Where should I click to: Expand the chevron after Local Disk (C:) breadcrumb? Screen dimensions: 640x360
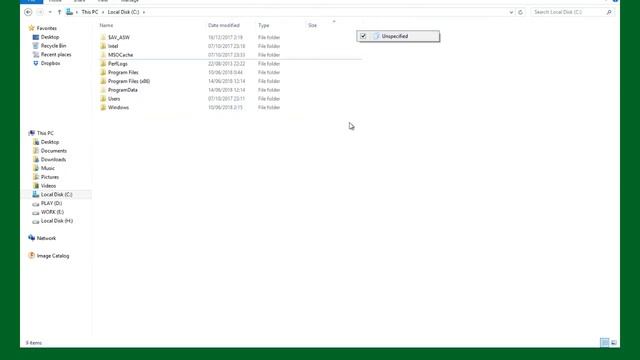tap(144, 12)
